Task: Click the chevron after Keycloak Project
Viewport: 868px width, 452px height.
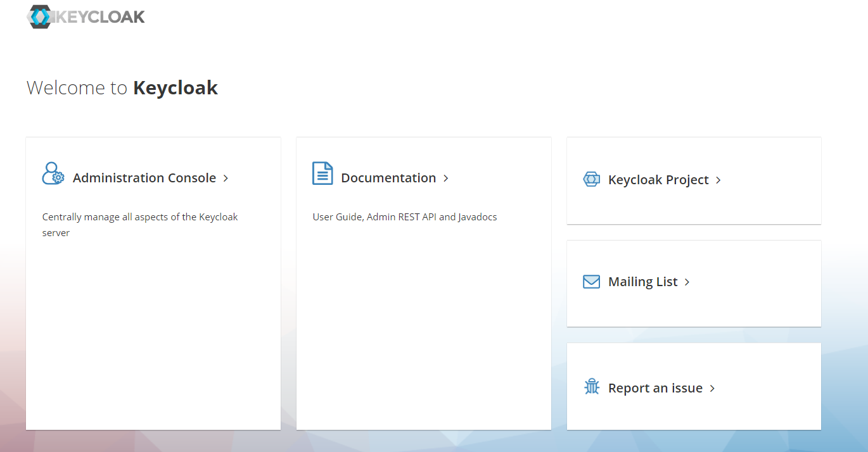Action: (718, 180)
